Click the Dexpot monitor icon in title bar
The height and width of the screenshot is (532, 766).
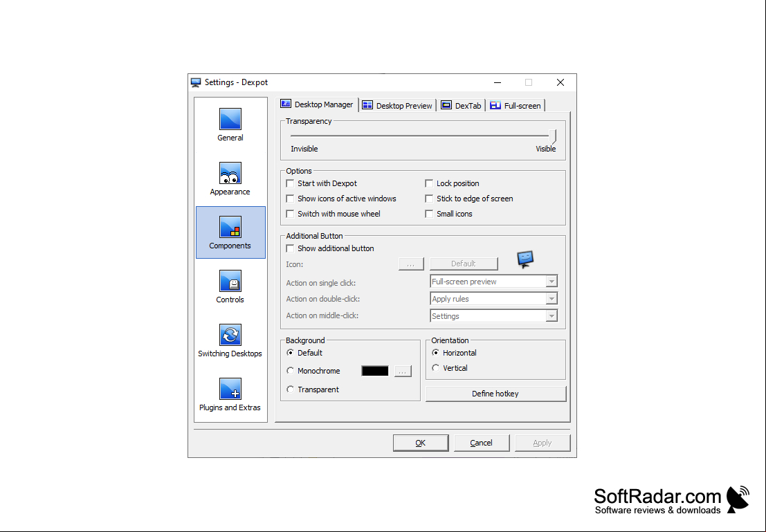(196, 82)
